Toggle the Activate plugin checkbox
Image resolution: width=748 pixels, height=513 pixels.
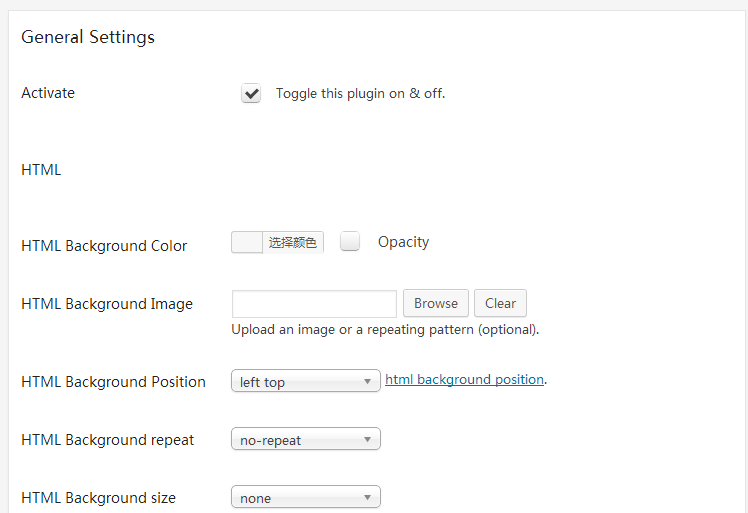[x=251, y=94]
